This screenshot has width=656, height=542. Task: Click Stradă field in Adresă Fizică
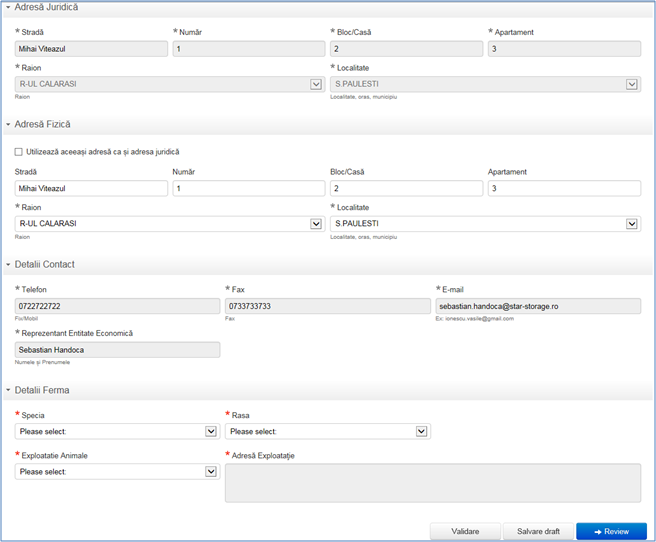pos(91,189)
